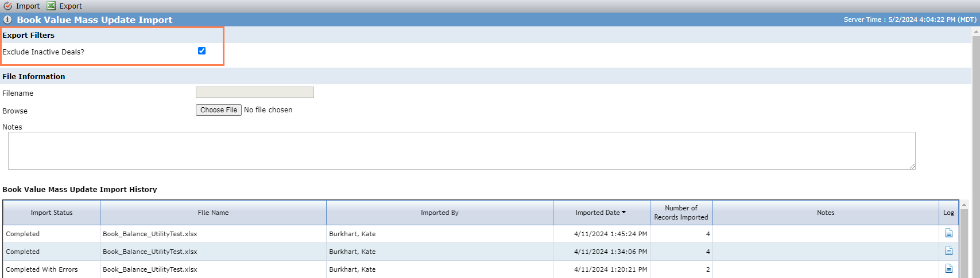The image size is (980, 278).
Task: Open log for 1:45:24 PM import
Action: (948, 233)
